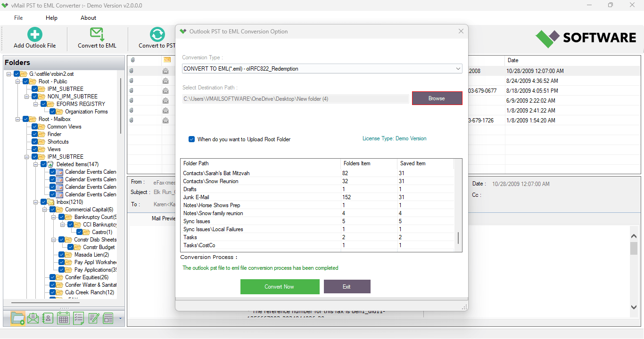Open tasks checklist icon in bottom bar

coord(78,318)
